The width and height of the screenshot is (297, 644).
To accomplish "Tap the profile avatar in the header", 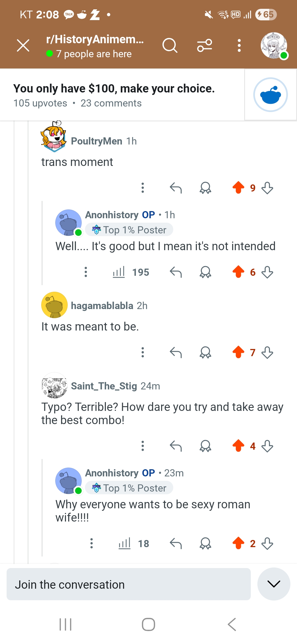I will 274,46.
